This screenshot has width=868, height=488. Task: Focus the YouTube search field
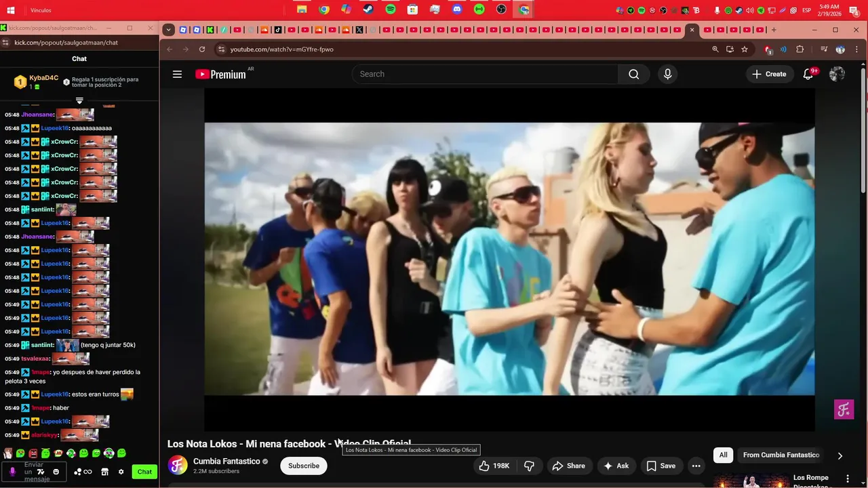pyautogui.click(x=485, y=75)
